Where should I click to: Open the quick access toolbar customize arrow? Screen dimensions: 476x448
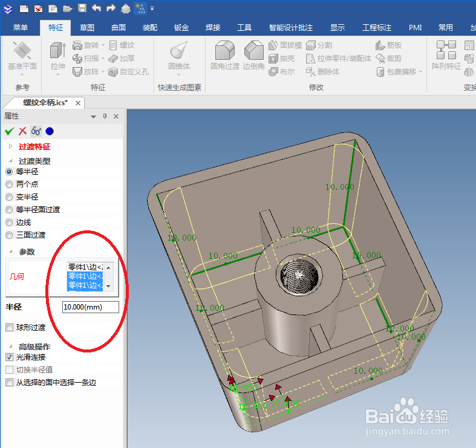tap(152, 8)
